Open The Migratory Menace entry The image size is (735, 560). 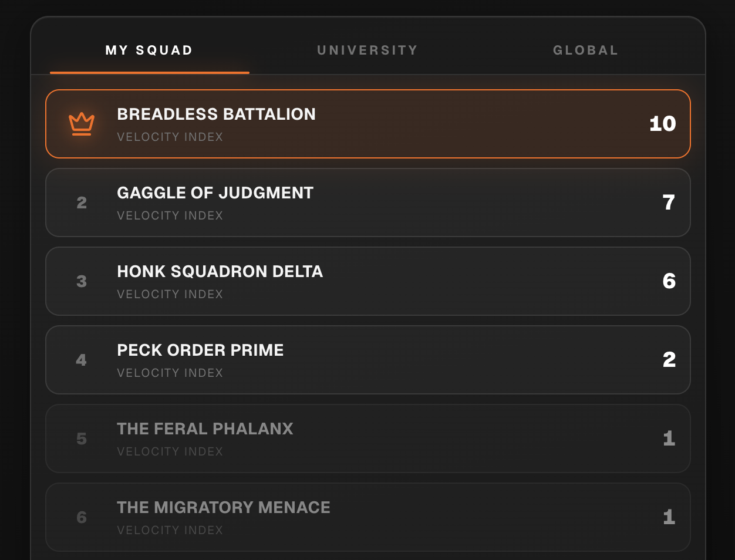[x=368, y=517]
